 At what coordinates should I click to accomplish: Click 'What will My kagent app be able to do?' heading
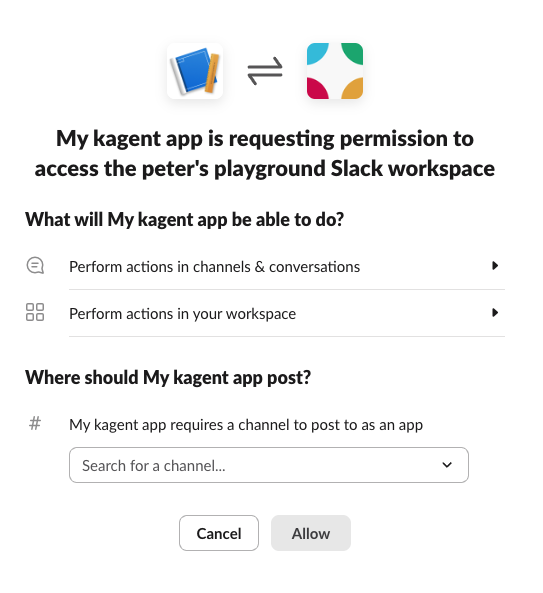185,219
